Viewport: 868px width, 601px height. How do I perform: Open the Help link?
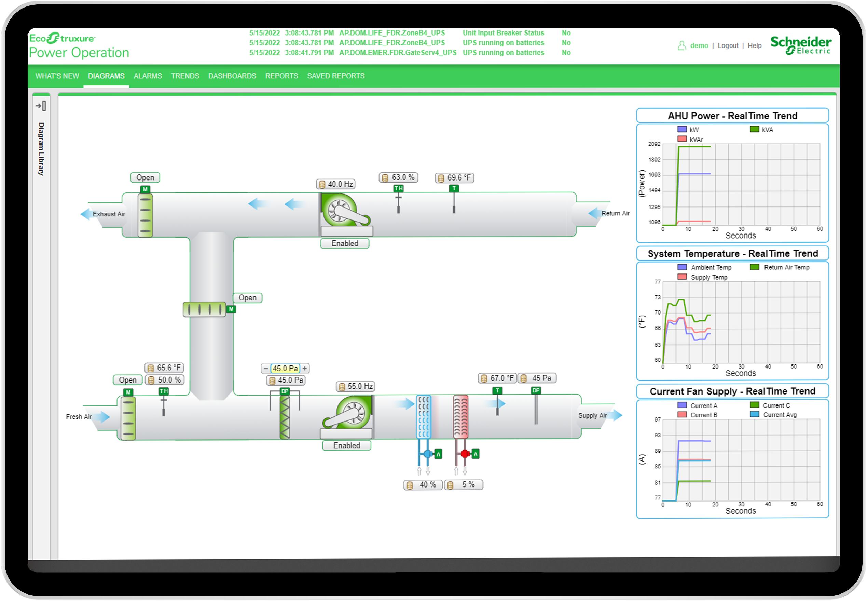(755, 46)
